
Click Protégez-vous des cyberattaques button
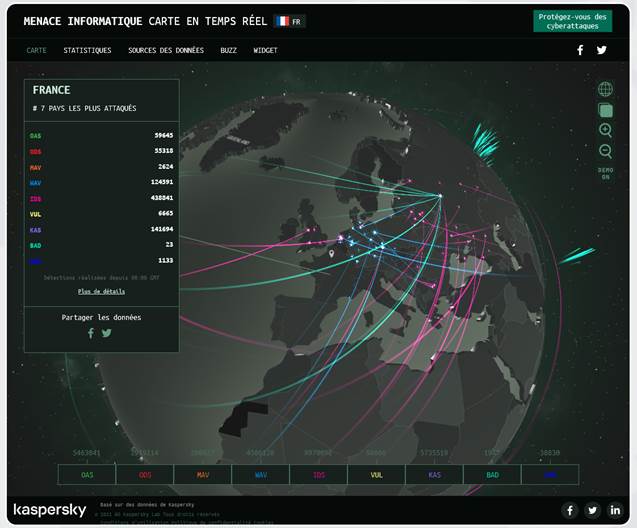(572, 21)
